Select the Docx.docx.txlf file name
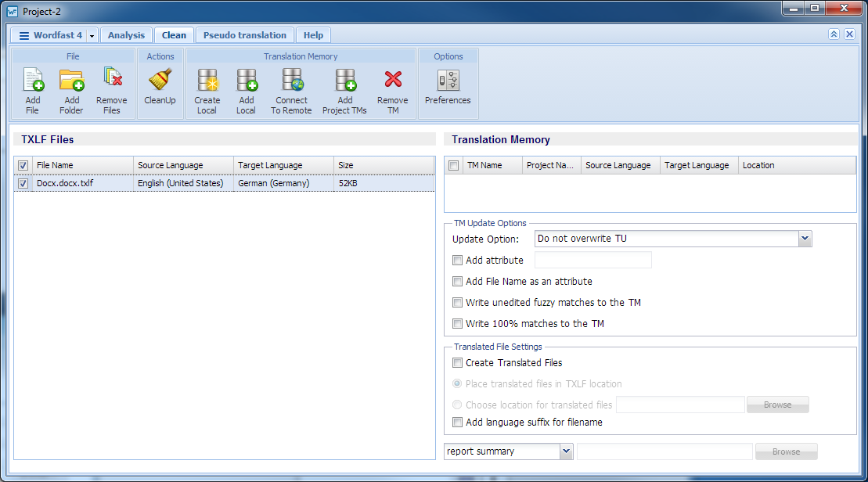The width and height of the screenshot is (868, 482). click(65, 183)
